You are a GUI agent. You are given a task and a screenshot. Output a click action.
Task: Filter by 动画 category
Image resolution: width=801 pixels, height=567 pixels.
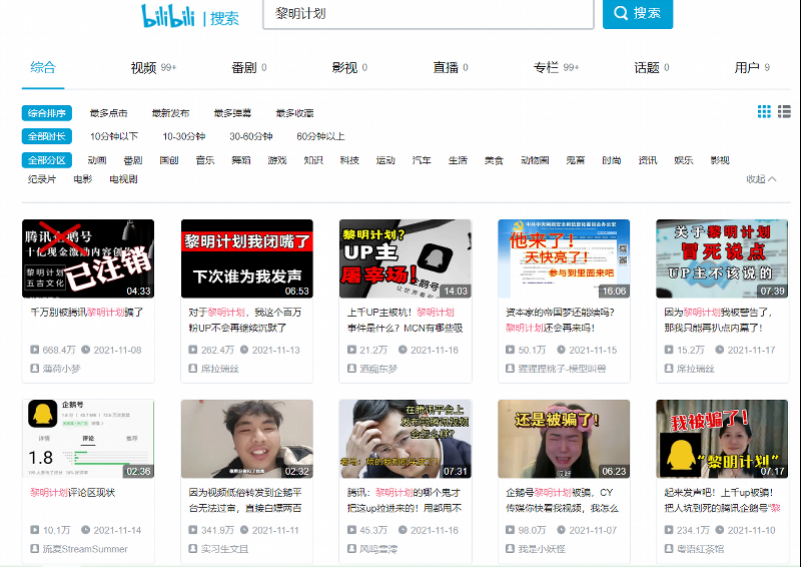pyautogui.click(x=97, y=160)
